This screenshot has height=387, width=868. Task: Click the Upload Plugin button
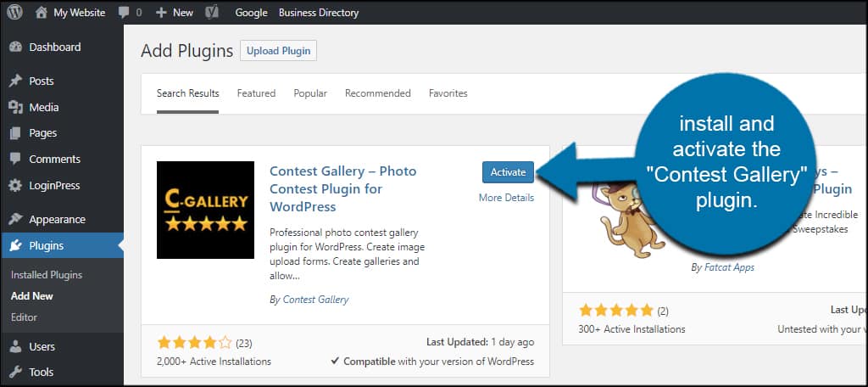[x=278, y=50]
